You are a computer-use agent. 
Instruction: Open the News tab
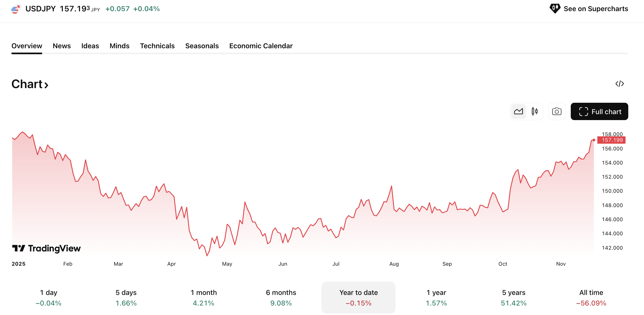(x=62, y=46)
